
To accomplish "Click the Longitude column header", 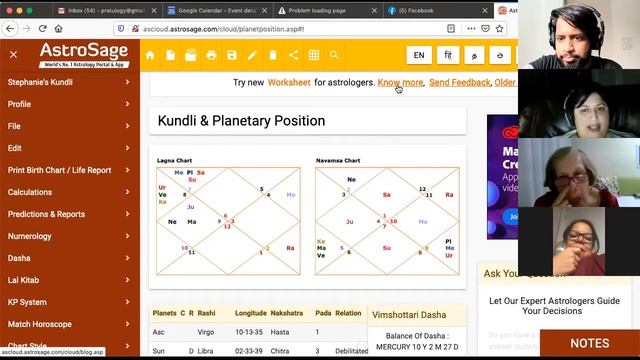I will coord(251,313).
